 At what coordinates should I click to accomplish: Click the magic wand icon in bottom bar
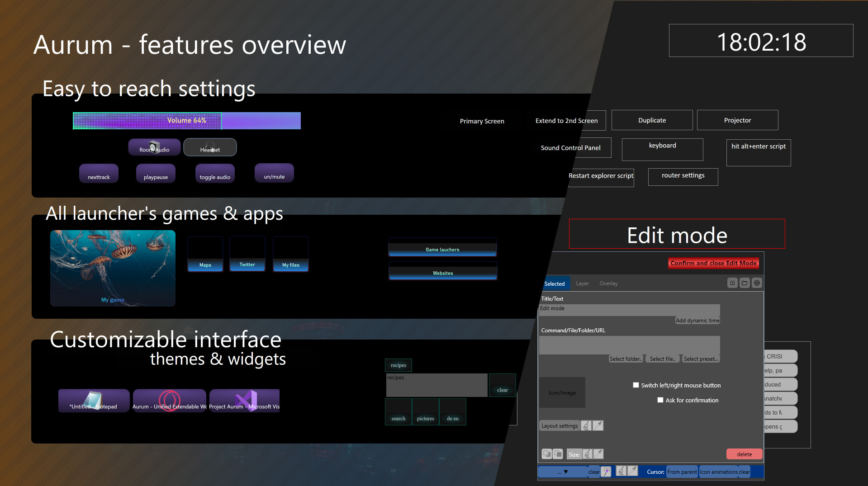pyautogui.click(x=632, y=471)
